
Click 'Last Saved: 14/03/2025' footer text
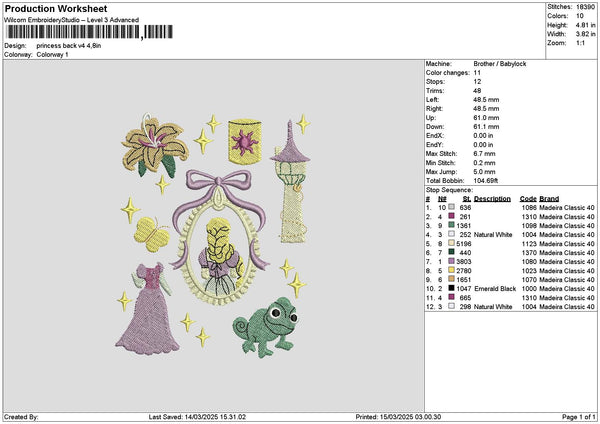(183, 417)
